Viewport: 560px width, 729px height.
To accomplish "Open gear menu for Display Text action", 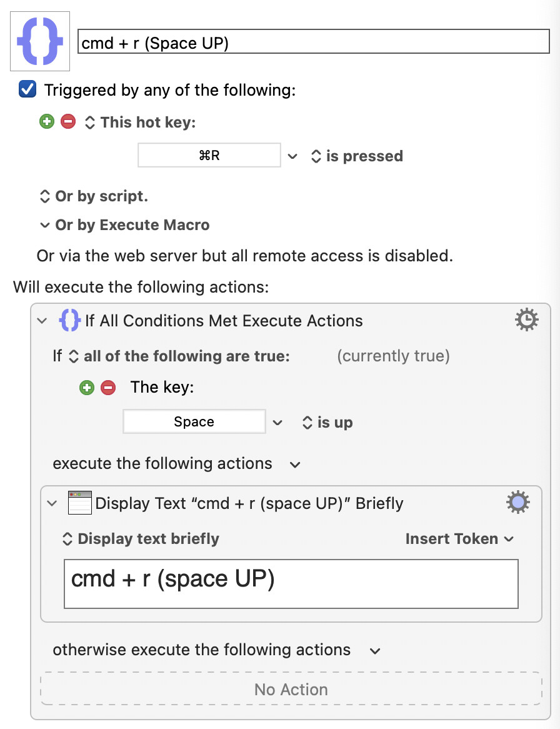I will [517, 503].
